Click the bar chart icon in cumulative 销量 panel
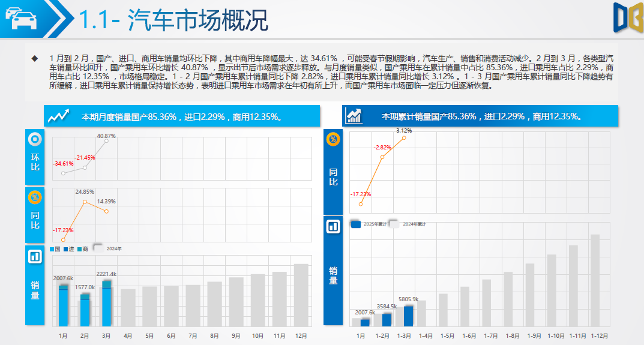Image resolution: width=644 pixels, height=345 pixels. click(333, 226)
